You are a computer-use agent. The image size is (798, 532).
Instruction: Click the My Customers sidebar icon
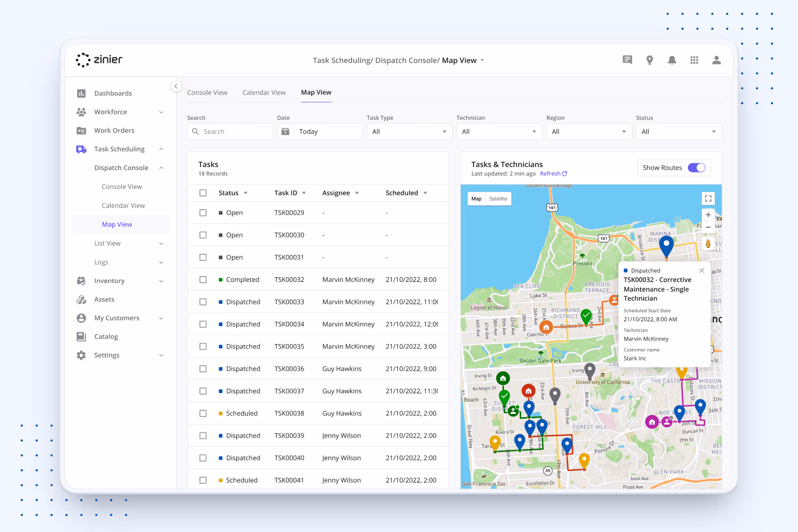pyautogui.click(x=81, y=318)
